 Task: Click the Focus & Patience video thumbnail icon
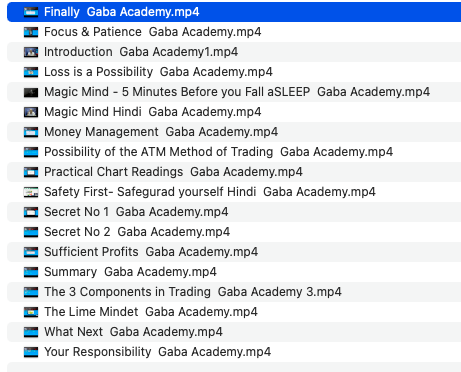tap(31, 32)
